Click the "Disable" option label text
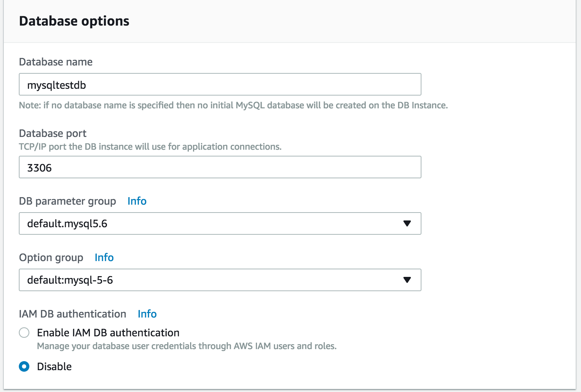The image size is (581, 392). 54,367
